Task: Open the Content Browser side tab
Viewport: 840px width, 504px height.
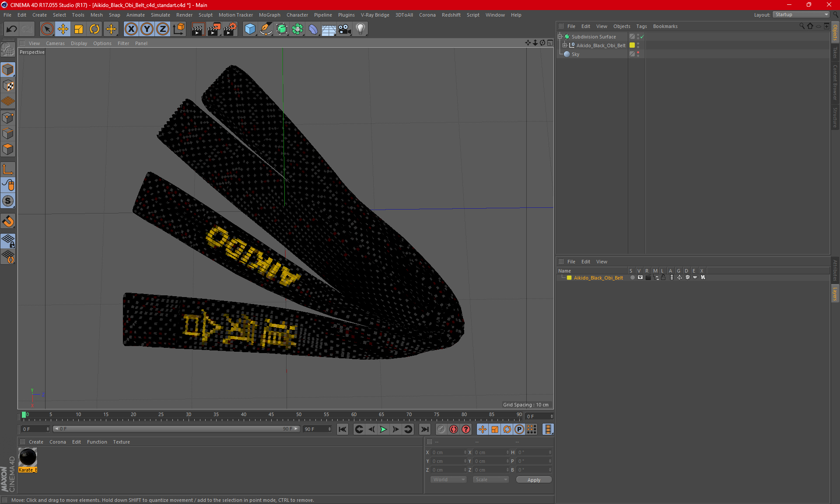Action: [x=835, y=82]
